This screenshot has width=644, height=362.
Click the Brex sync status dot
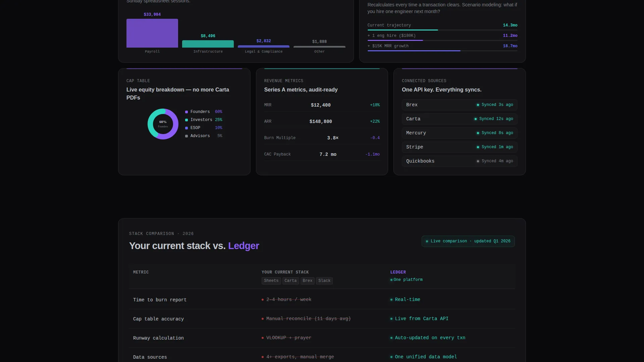478,105
